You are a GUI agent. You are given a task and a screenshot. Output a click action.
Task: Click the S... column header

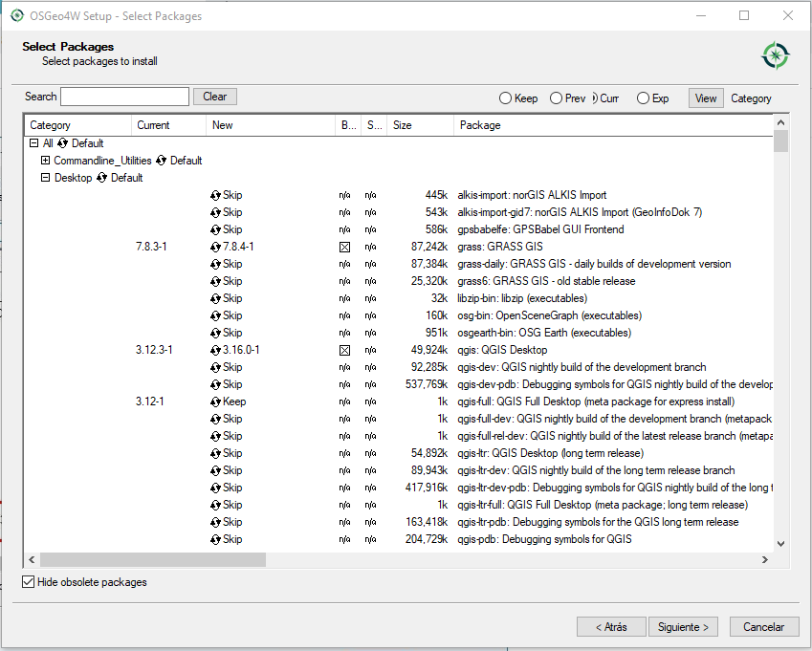(374, 125)
